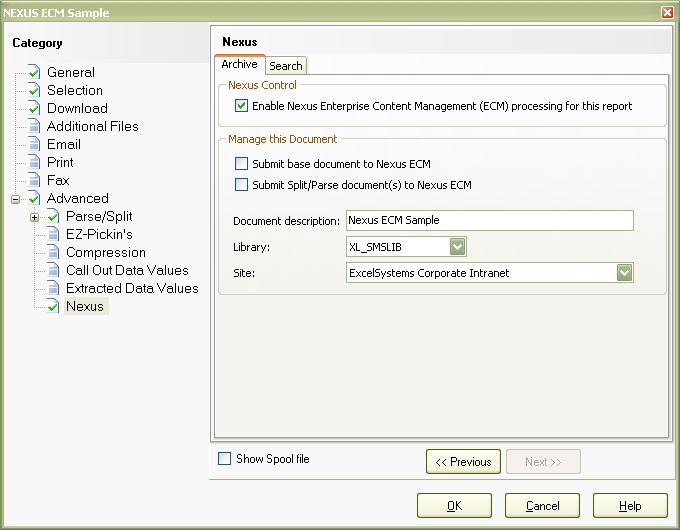Viewport: 680px width, 530px height.
Task: Check Submit Split/Parse document(s) to Nexus ECM
Action: coord(241,185)
